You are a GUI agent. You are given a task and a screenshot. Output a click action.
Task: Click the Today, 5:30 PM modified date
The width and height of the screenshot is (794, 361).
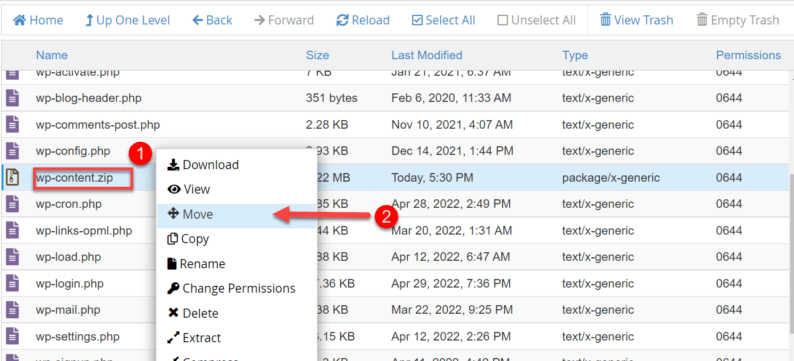tap(432, 178)
